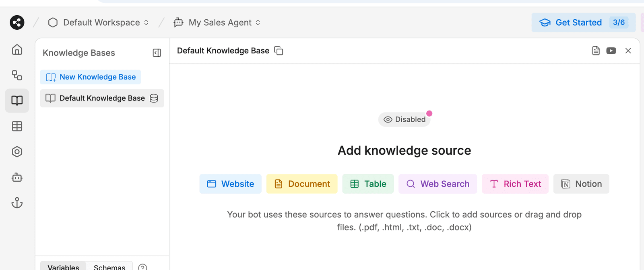Open the anchor icon in sidebar
This screenshot has height=270, width=644.
[17, 203]
